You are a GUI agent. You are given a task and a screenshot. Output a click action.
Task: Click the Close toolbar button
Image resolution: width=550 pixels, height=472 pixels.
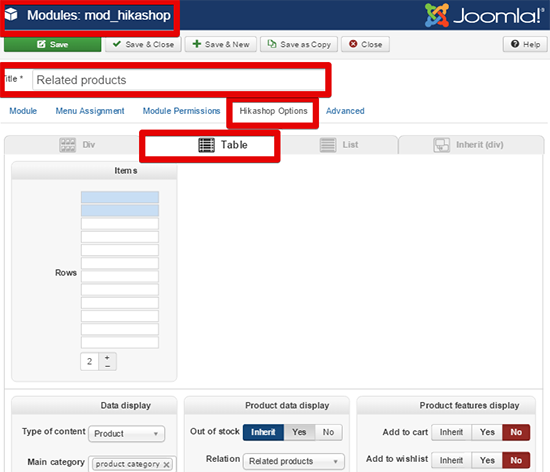[x=365, y=44]
